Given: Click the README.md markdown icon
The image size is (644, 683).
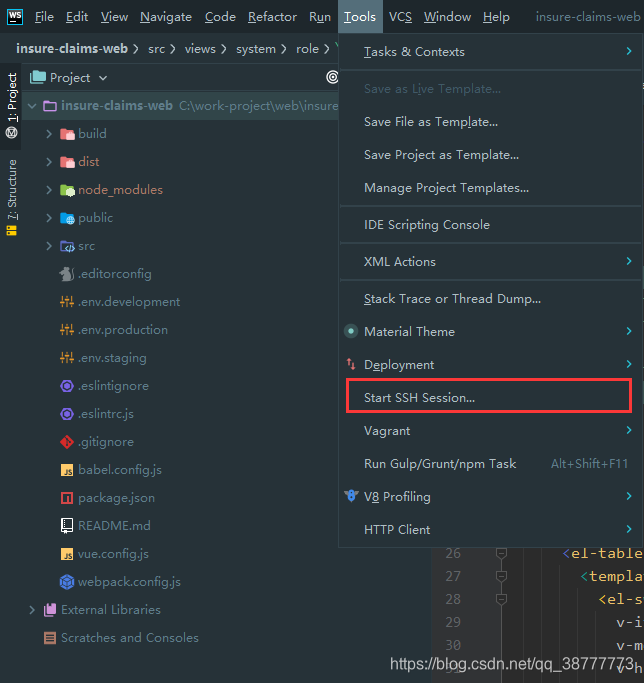Looking at the screenshot, I should pos(67,526).
